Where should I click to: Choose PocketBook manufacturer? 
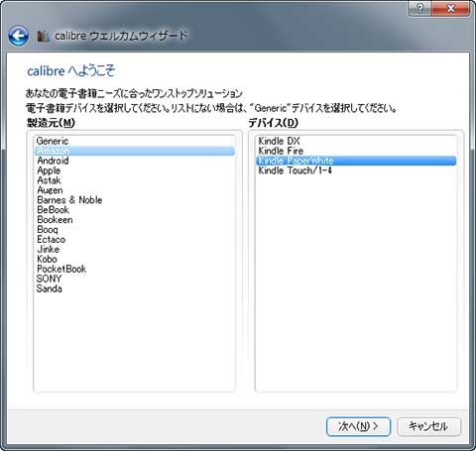tap(134, 269)
